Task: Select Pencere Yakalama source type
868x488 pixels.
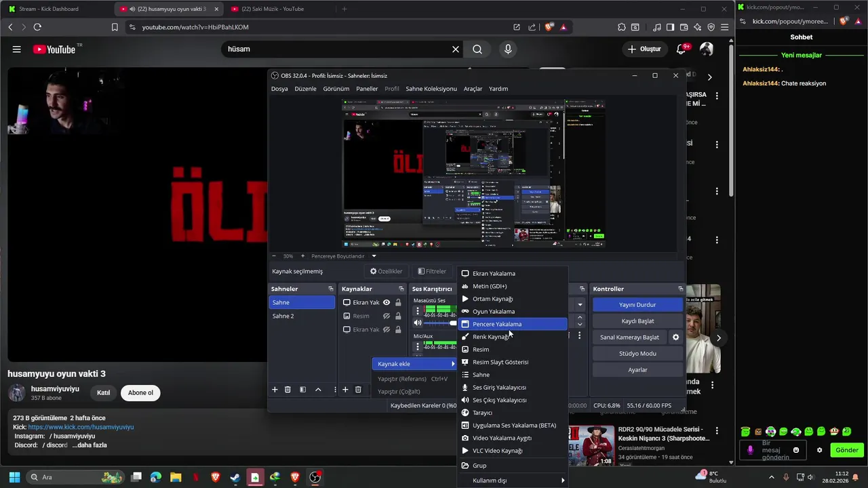Action: (x=513, y=324)
